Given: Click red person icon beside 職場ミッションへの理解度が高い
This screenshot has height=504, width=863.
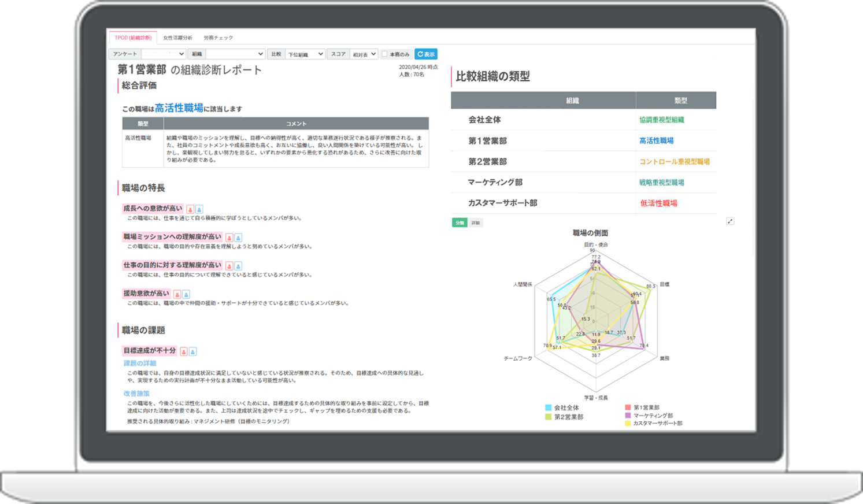Looking at the screenshot, I should coord(229,238).
